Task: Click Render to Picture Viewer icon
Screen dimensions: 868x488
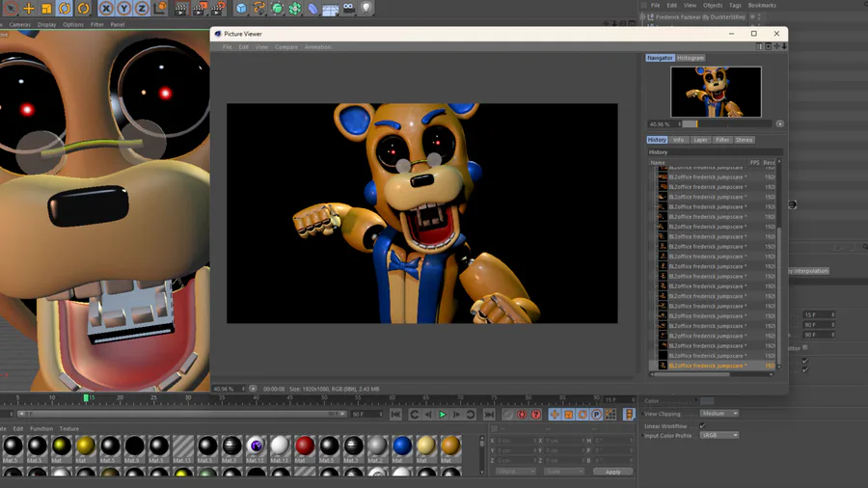Action: (200, 9)
